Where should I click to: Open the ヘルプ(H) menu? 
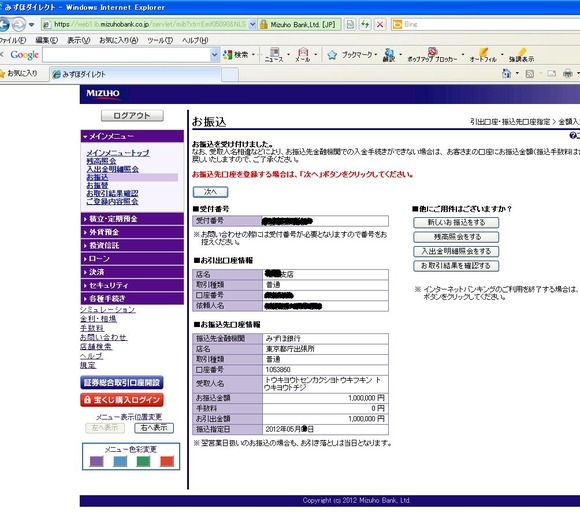click(x=195, y=40)
